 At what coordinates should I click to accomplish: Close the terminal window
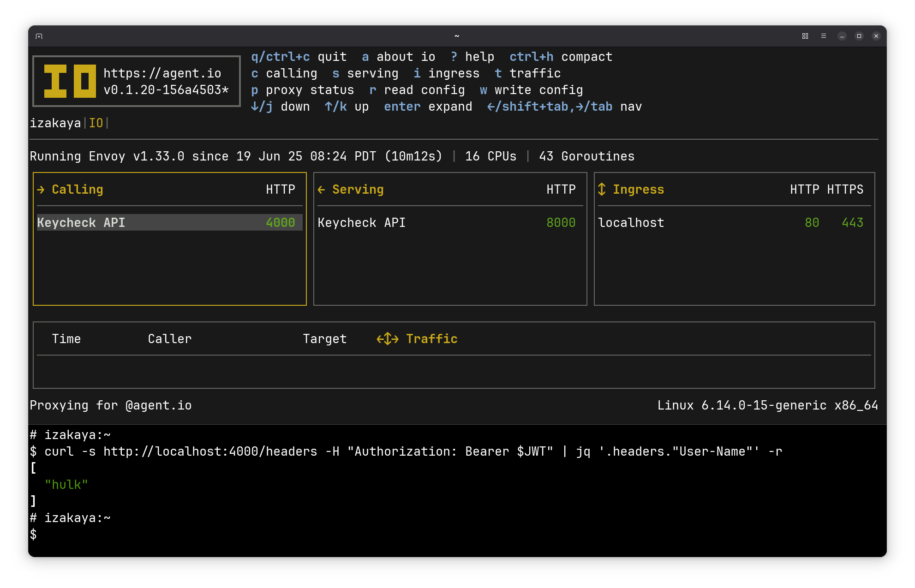[x=876, y=36]
